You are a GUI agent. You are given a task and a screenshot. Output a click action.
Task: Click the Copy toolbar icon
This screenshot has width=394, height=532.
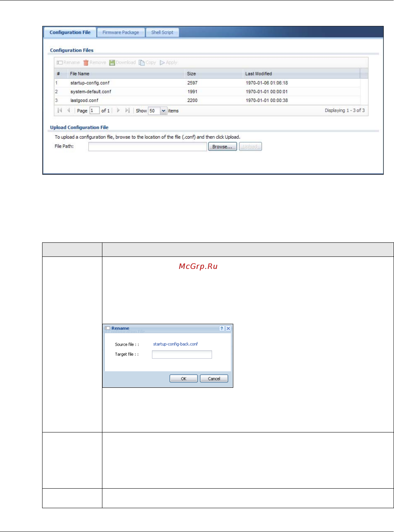click(142, 62)
